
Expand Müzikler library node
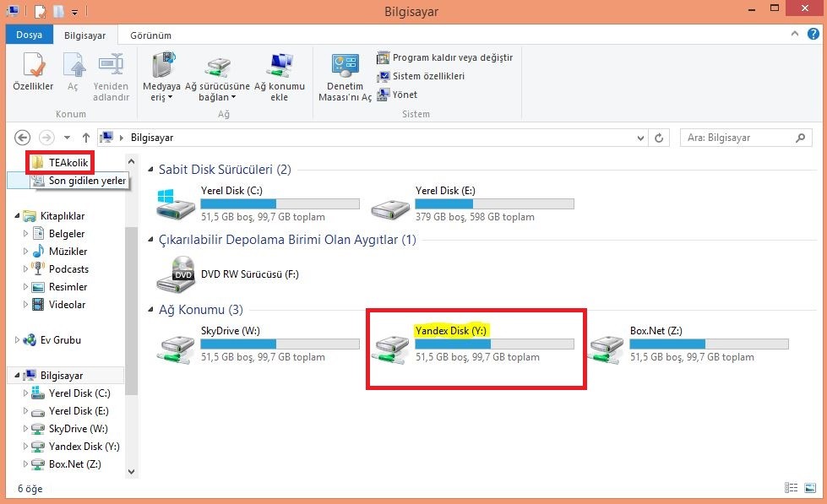(25, 251)
